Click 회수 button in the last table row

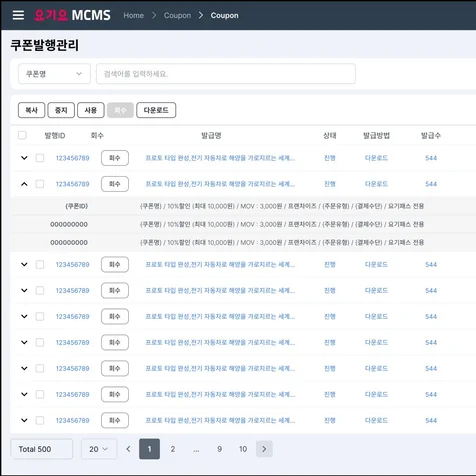pos(115,420)
